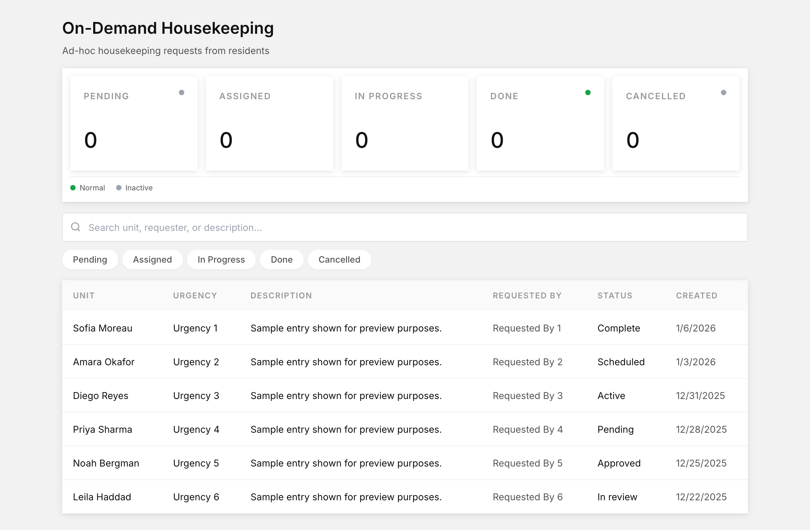The height and width of the screenshot is (532, 810).
Task: Toggle the Cancelled filter chip
Action: point(340,260)
